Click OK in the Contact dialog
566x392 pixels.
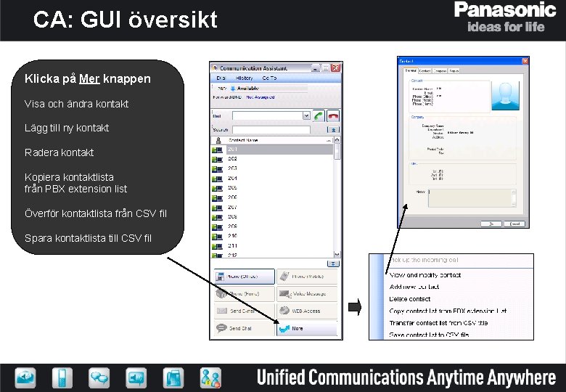pos(491,224)
